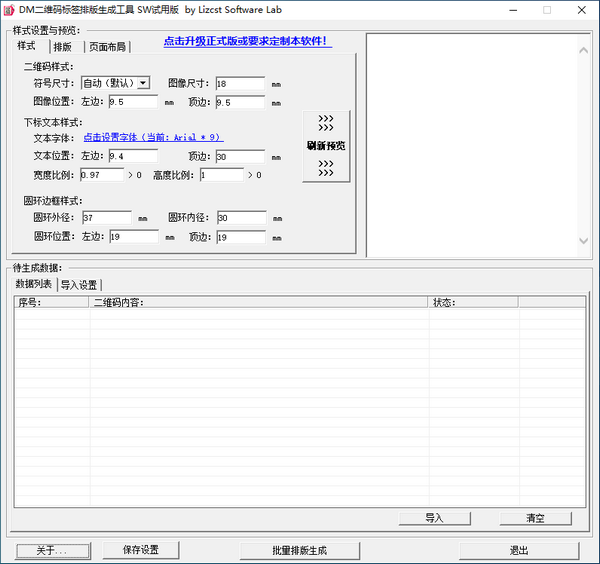Click the 二维码内容 column header
600x564 pixels.
coord(258,302)
